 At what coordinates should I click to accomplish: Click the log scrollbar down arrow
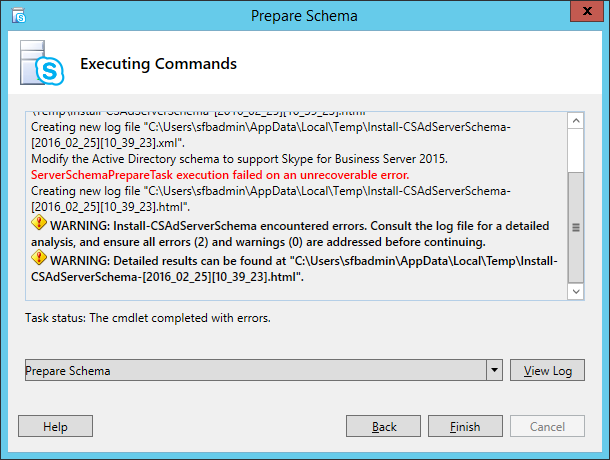[576, 291]
